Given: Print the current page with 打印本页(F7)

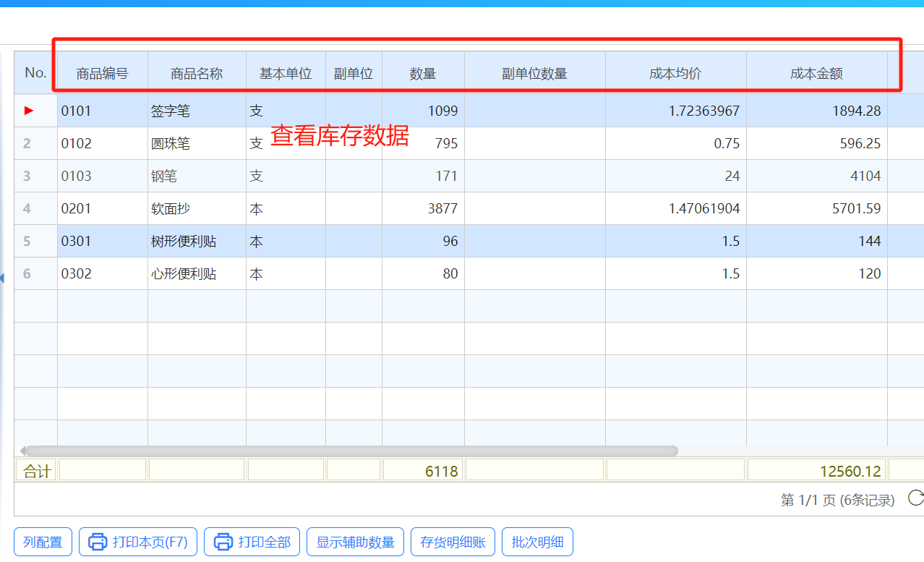Looking at the screenshot, I should (x=137, y=542).
